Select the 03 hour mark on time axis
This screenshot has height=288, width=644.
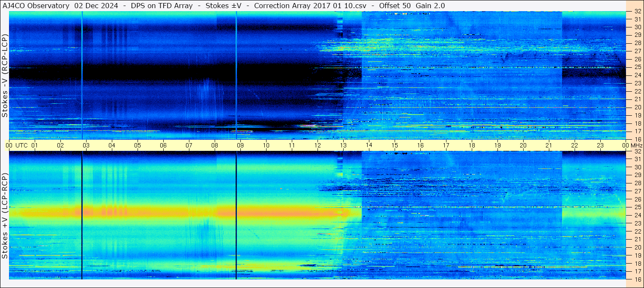[x=86, y=145]
